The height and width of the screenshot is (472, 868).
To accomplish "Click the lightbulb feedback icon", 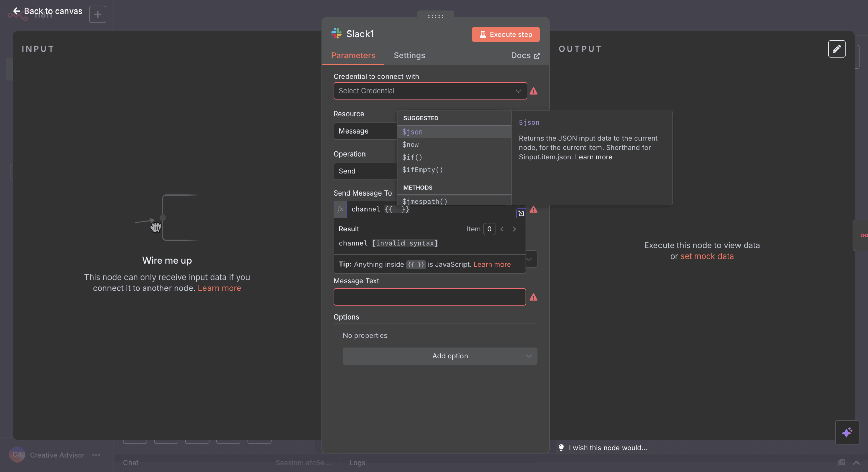I will (x=561, y=448).
